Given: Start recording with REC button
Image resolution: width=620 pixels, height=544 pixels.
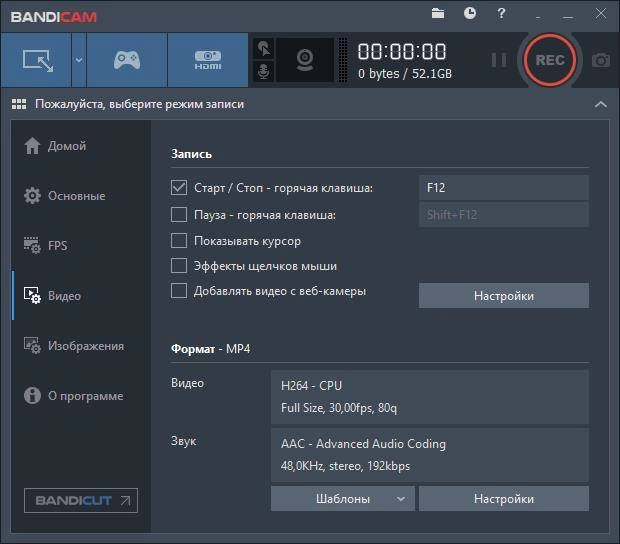Looking at the screenshot, I should pyautogui.click(x=550, y=60).
